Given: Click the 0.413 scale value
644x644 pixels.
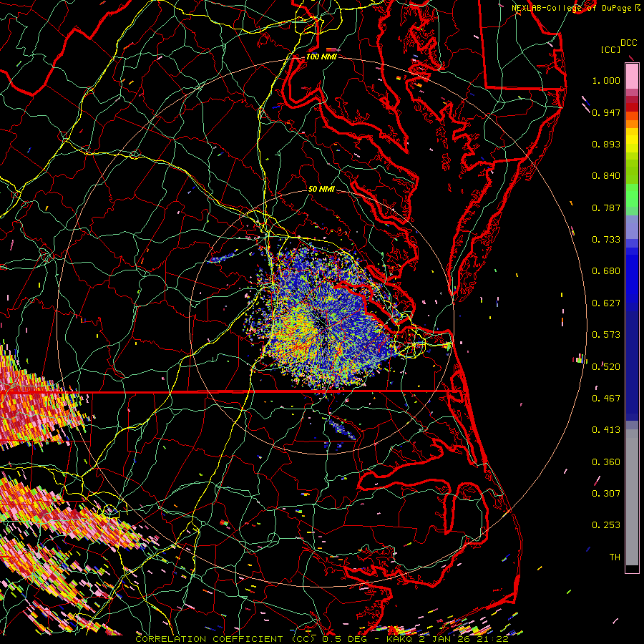Looking at the screenshot, I should pyautogui.click(x=606, y=430).
